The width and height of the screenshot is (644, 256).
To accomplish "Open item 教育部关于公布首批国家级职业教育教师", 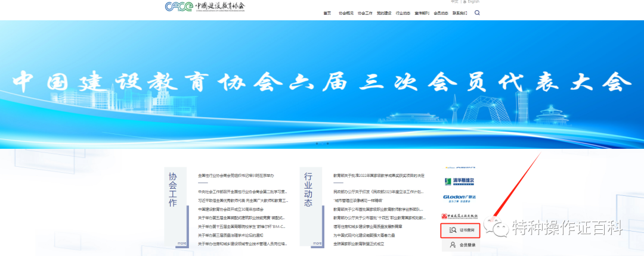I will point(378,209).
